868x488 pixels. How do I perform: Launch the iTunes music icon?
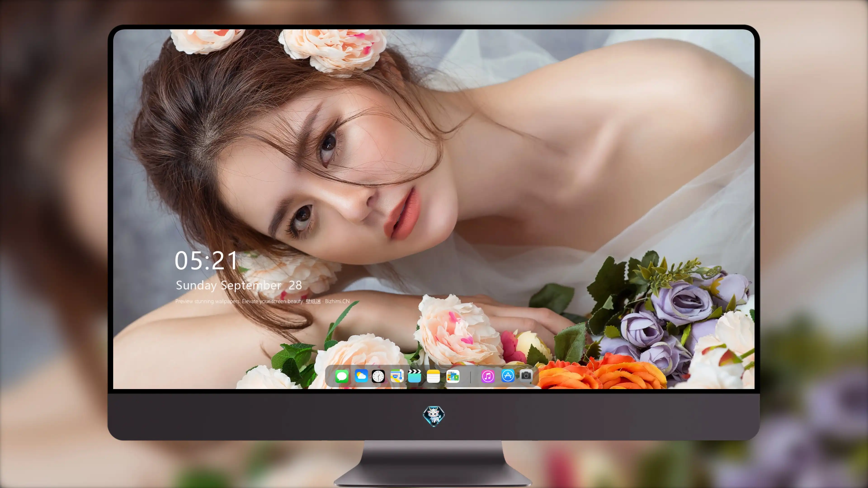(488, 376)
